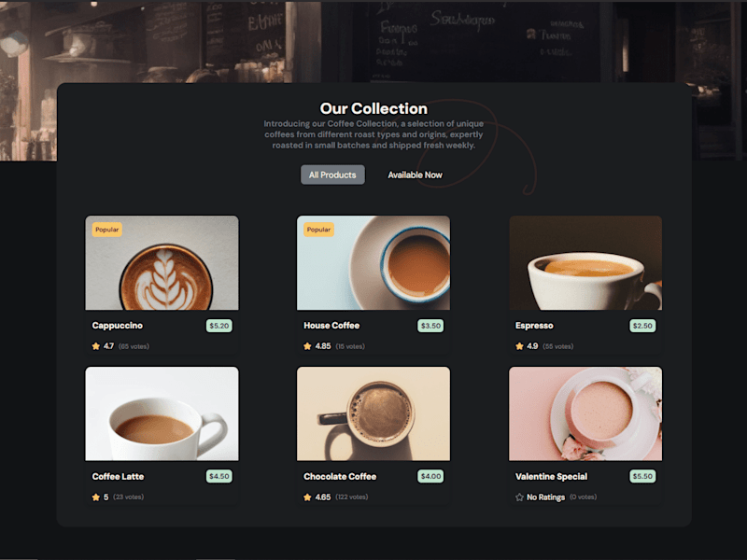Click the (23 votes) text
Viewport: 747px width, 560px height.
pyautogui.click(x=128, y=497)
